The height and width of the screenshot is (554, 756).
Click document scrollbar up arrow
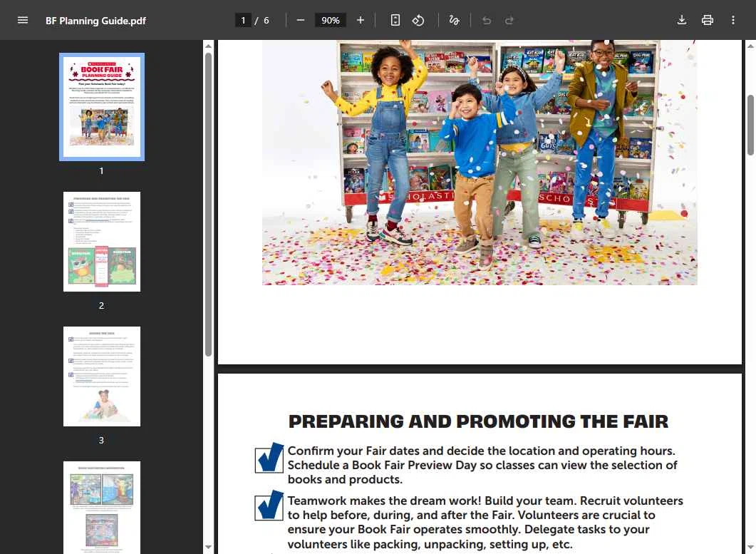click(750, 46)
